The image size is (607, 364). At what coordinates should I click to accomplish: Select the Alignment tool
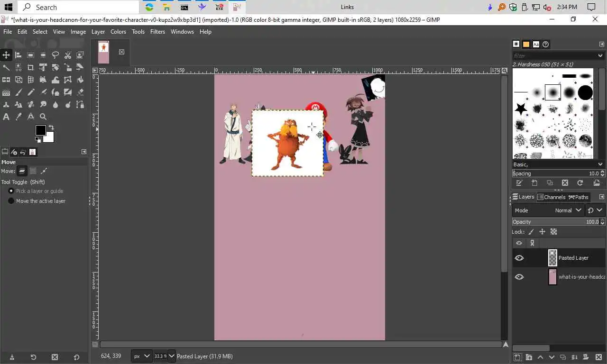(18, 55)
